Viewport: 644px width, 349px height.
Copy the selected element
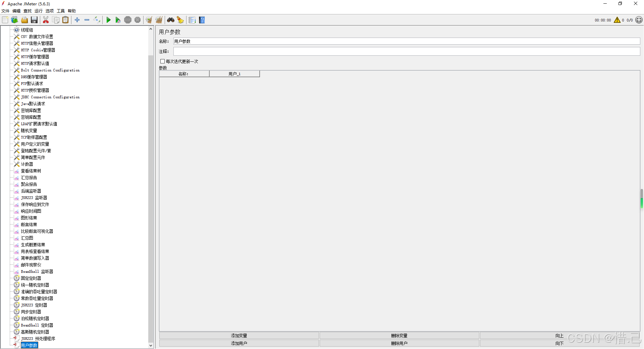click(x=56, y=20)
